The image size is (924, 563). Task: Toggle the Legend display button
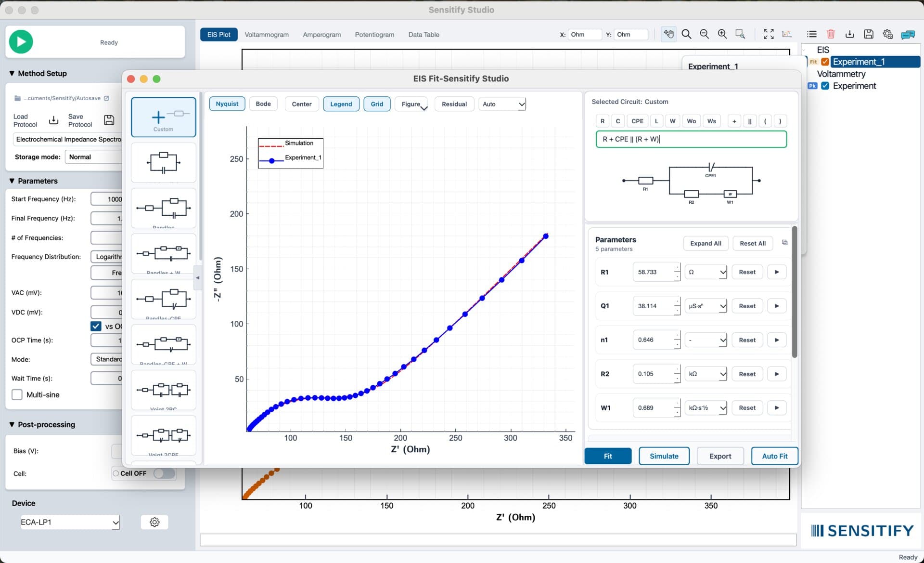[341, 104]
